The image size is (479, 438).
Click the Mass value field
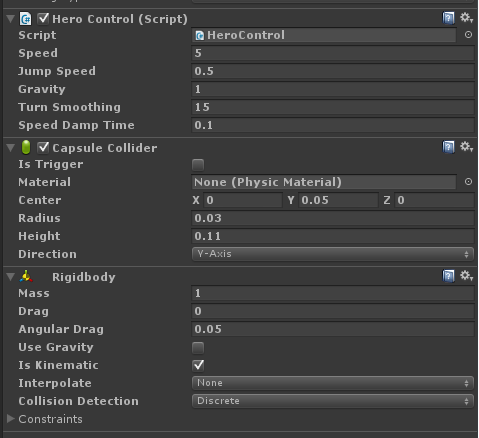pyautogui.click(x=333, y=293)
